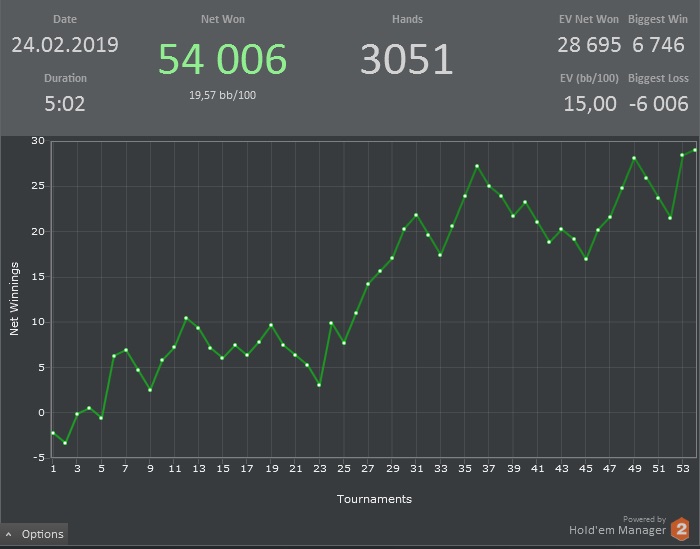Image resolution: width=700 pixels, height=549 pixels.
Task: Click the Hands count 3051
Action: (407, 59)
